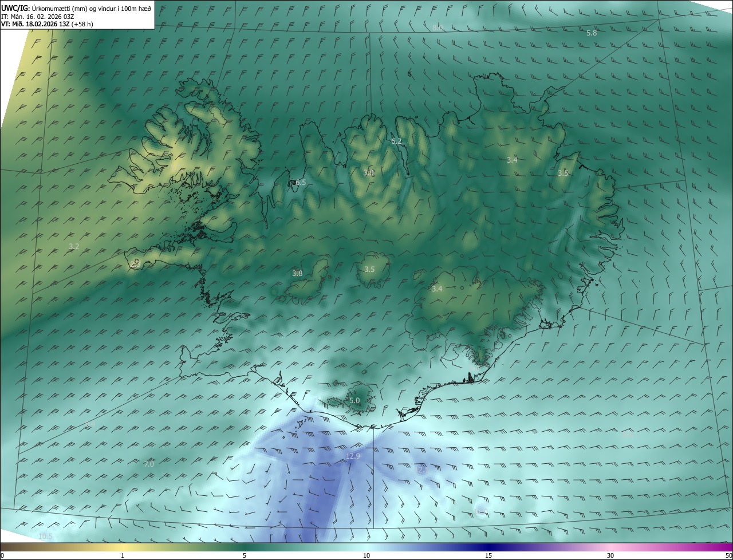
Task: Click the 3.5 value on Hofsjökull glacier
Action: (369, 270)
